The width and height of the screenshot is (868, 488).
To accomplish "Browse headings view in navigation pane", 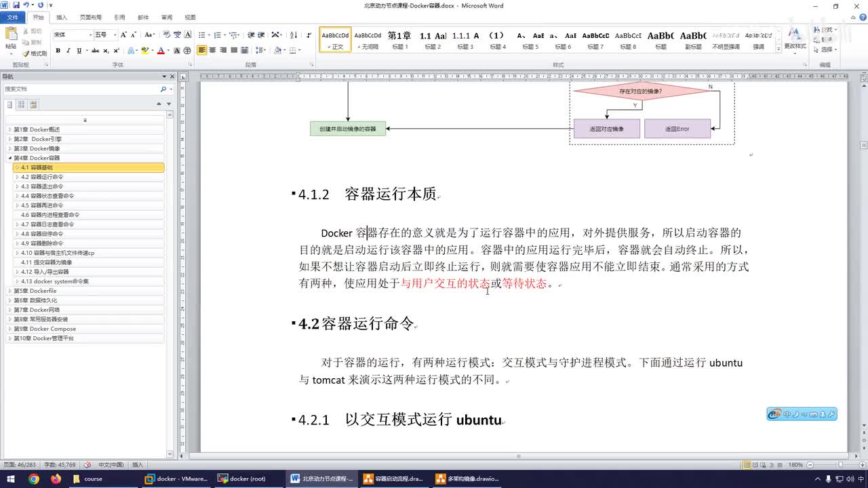I will pyautogui.click(x=9, y=104).
